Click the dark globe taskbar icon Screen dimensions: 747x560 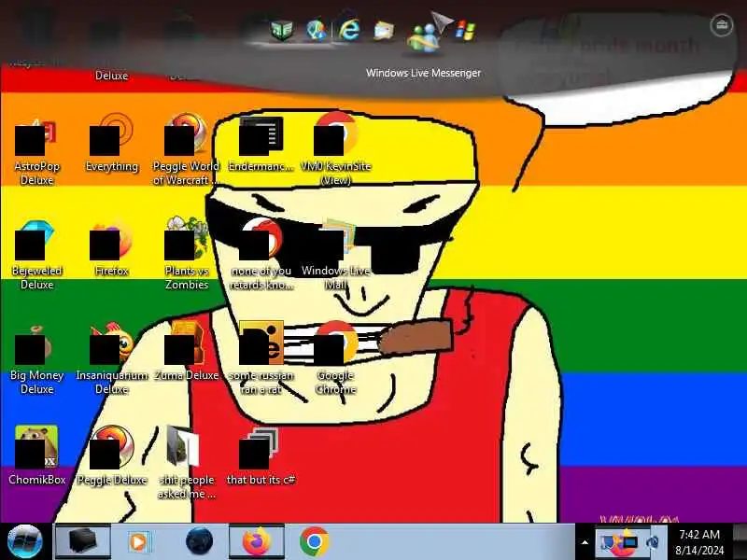pos(199,541)
